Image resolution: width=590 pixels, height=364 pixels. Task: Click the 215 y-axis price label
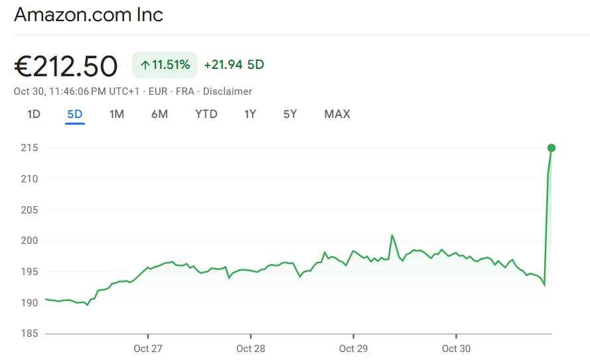click(x=29, y=149)
